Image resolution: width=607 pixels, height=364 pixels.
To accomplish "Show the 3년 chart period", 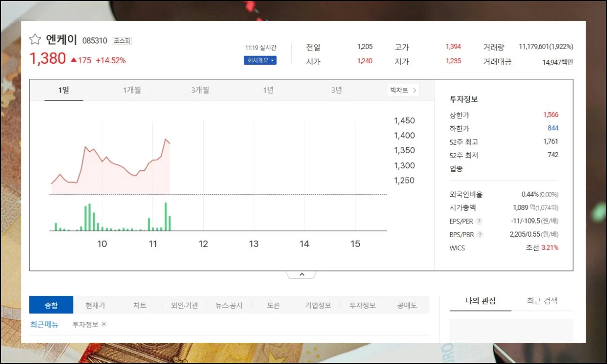I will [x=336, y=90].
